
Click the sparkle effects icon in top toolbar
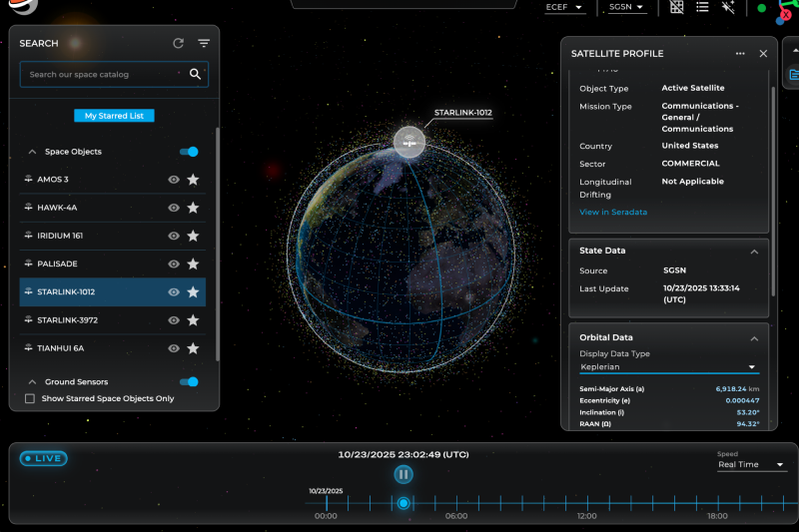[x=728, y=7]
